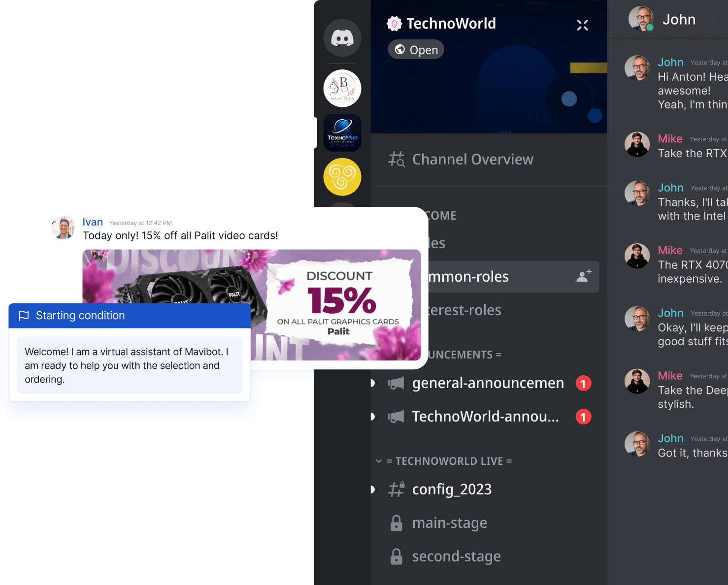Click the lock icon beside main-stage

pyautogui.click(x=397, y=523)
